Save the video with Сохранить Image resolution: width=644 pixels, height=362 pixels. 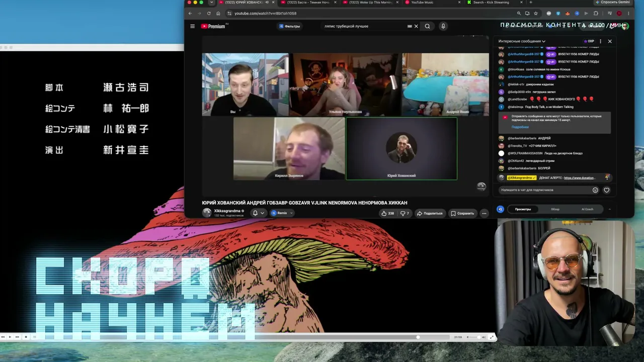(462, 213)
